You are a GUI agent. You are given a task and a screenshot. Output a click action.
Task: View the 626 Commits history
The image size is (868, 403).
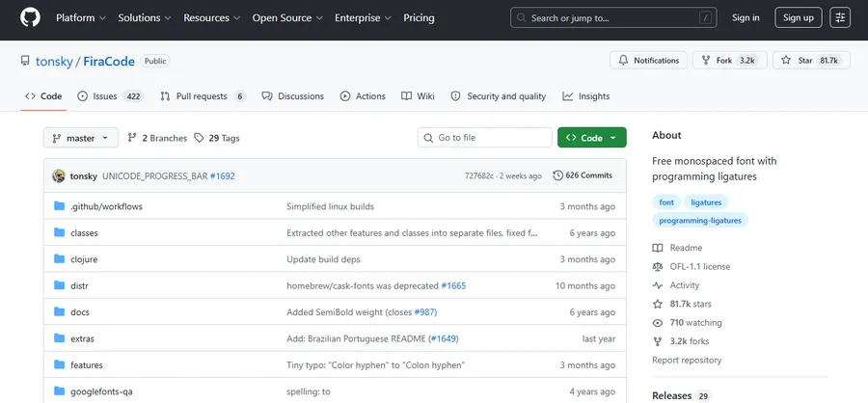(583, 175)
